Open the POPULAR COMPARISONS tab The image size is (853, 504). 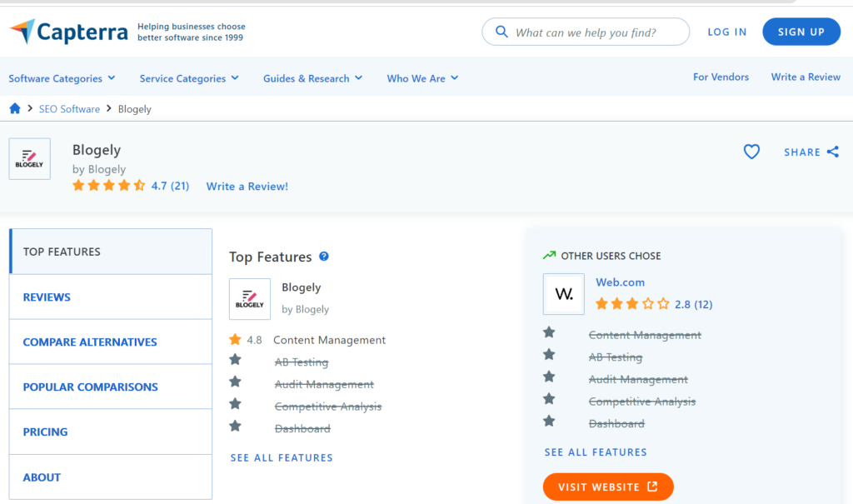click(111, 387)
